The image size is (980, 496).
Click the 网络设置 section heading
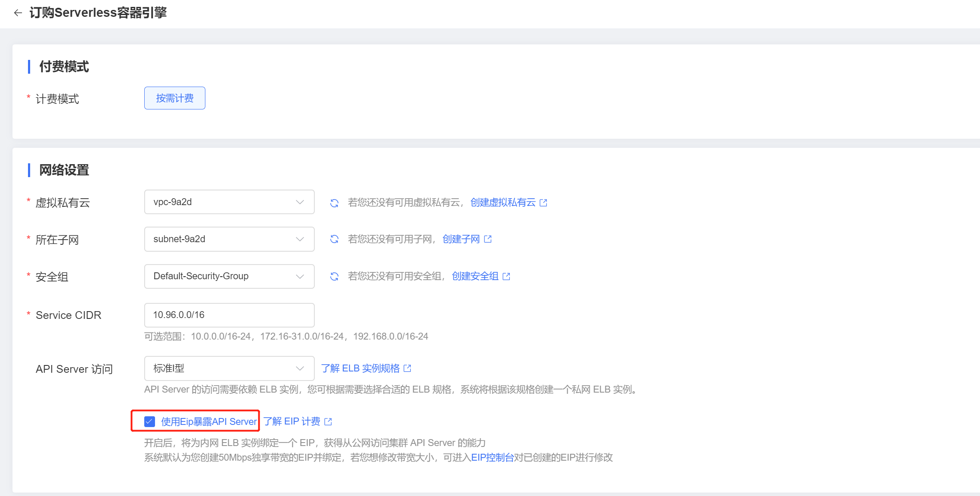pos(64,170)
